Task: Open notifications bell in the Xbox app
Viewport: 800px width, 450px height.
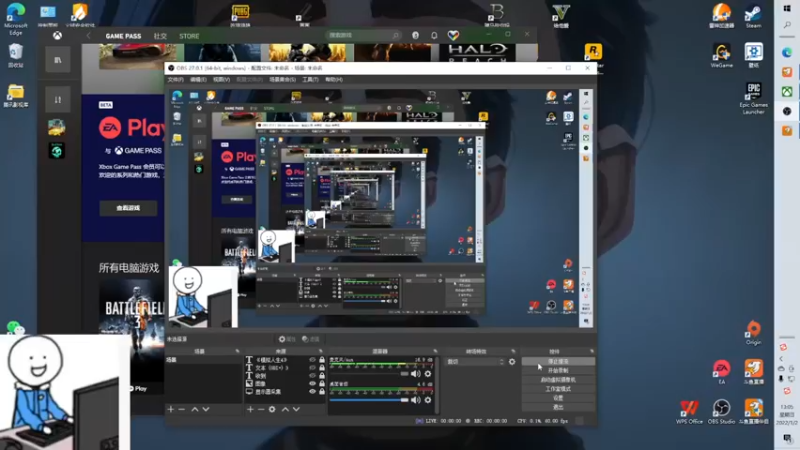Action: pyautogui.click(x=434, y=35)
